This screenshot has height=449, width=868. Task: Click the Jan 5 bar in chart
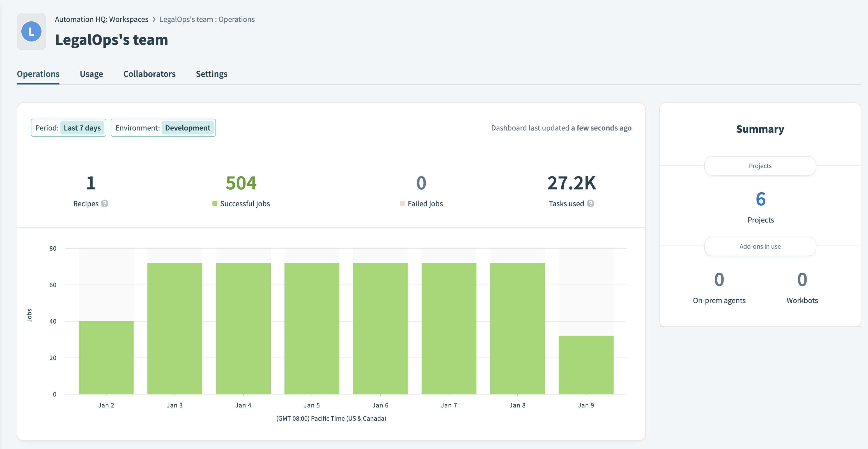pos(312,328)
